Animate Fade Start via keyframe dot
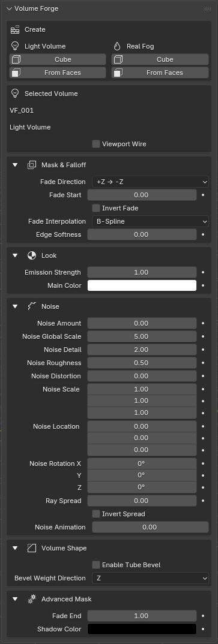The width and height of the screenshot is (218, 644). click(203, 195)
